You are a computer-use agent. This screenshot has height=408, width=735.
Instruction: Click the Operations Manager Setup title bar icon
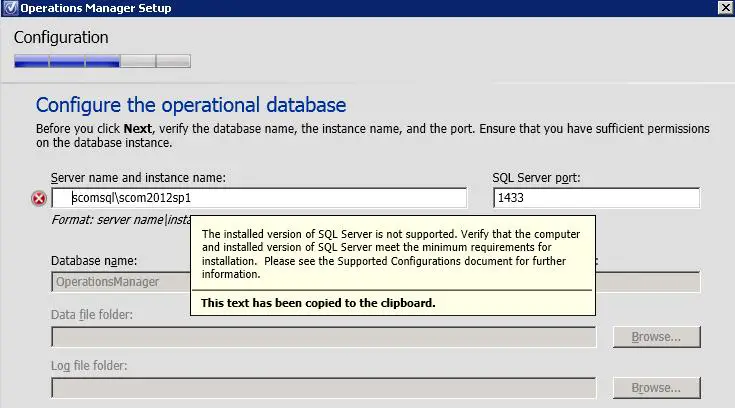coord(10,8)
